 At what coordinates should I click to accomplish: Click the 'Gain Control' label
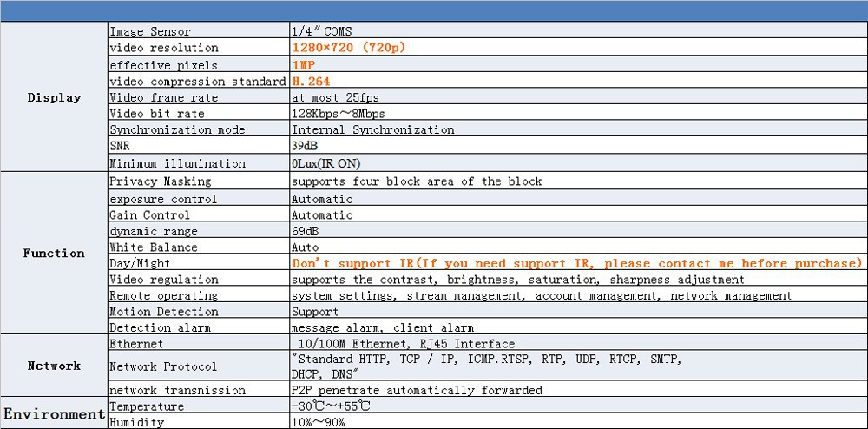pos(149,214)
